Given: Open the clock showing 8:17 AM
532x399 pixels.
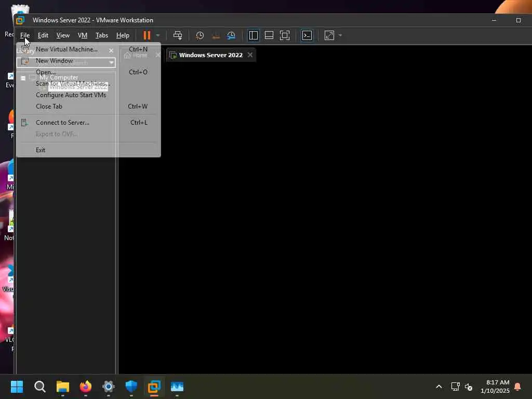Looking at the screenshot, I should 495,387.
